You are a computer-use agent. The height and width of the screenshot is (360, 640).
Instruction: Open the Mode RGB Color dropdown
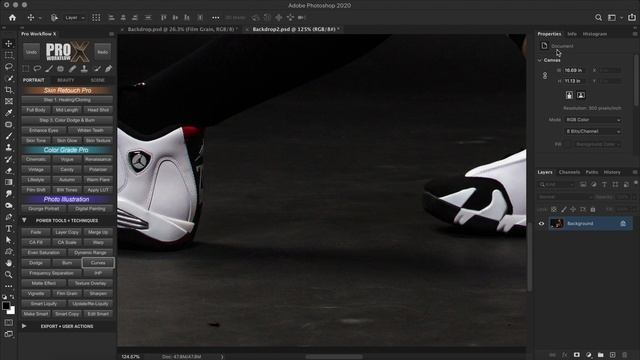pos(593,120)
